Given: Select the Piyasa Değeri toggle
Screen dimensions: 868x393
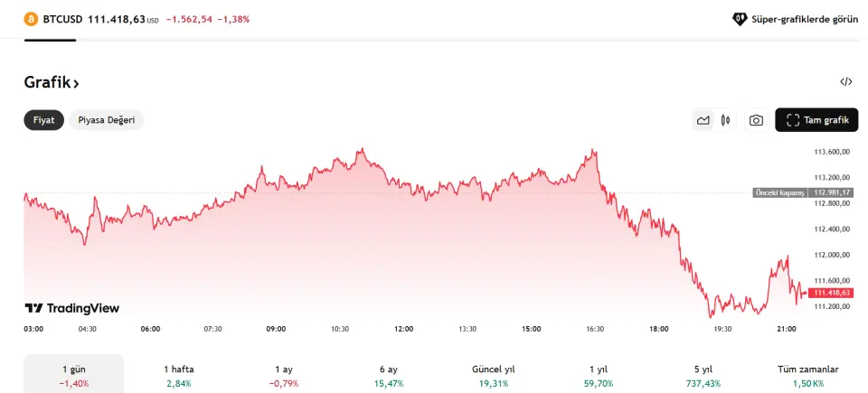Looking at the screenshot, I should (107, 120).
